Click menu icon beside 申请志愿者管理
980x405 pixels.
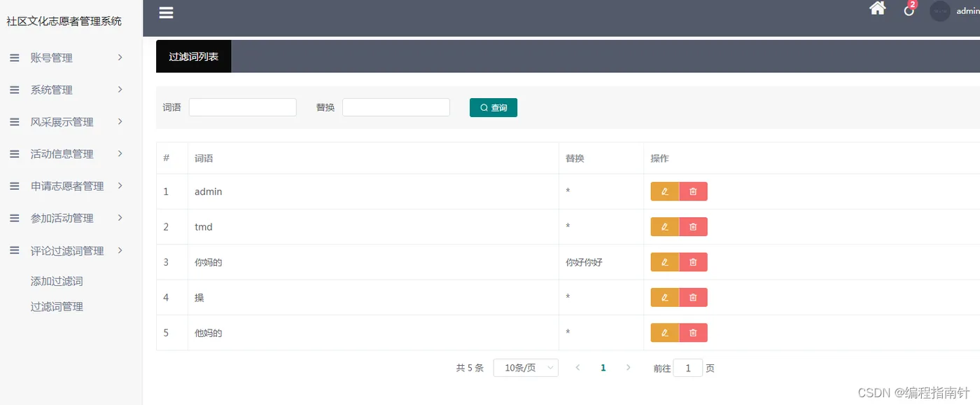14,186
